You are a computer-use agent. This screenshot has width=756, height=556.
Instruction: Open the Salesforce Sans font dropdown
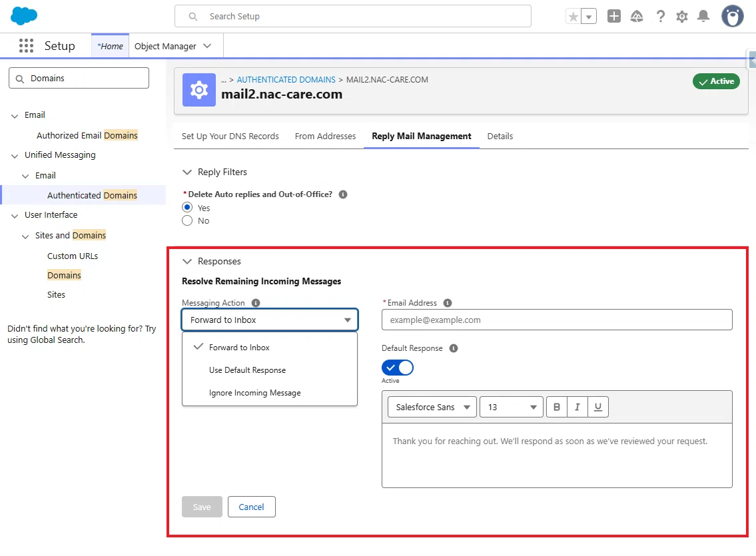[x=432, y=407]
